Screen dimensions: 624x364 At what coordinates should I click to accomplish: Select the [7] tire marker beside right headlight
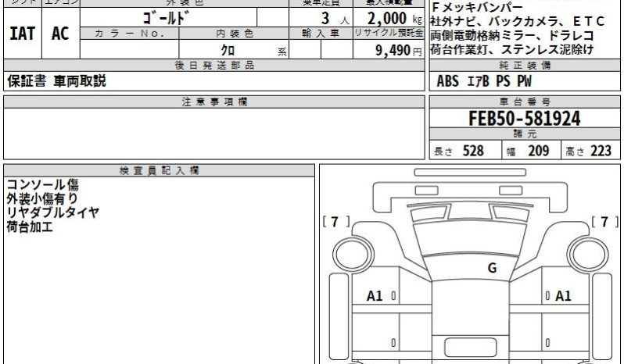click(x=605, y=222)
